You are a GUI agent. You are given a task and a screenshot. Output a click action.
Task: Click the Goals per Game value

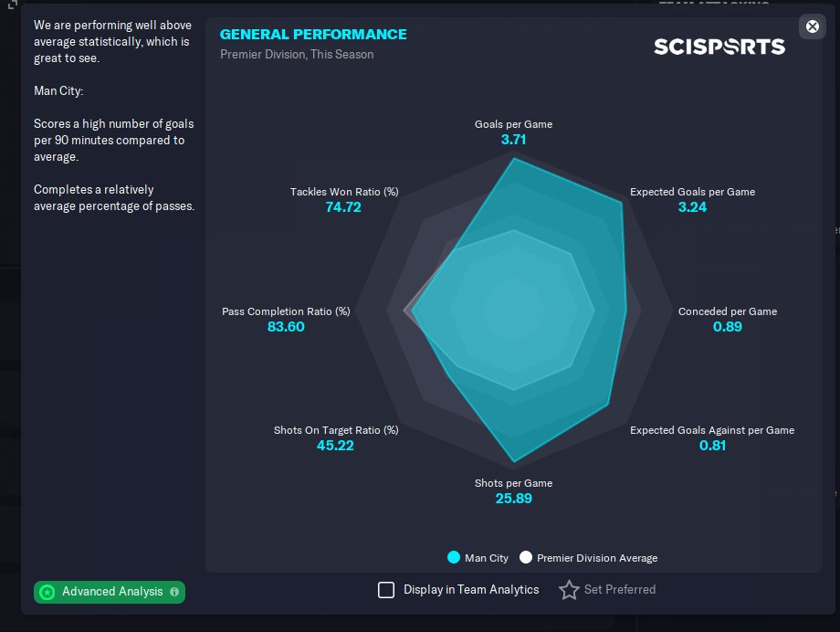coord(513,141)
